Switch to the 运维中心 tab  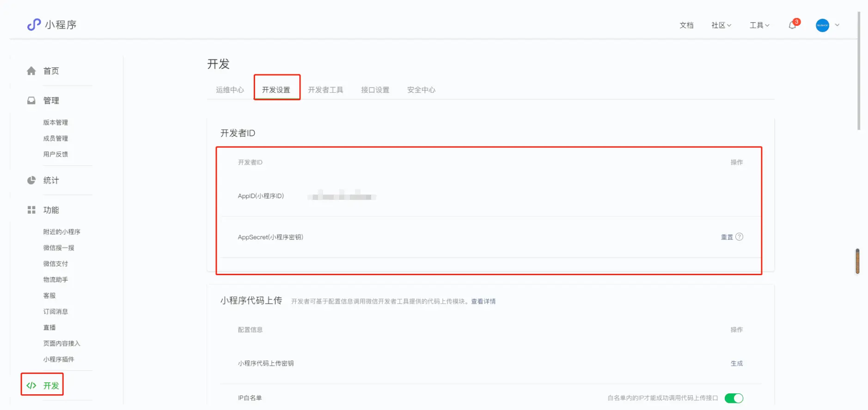(230, 90)
